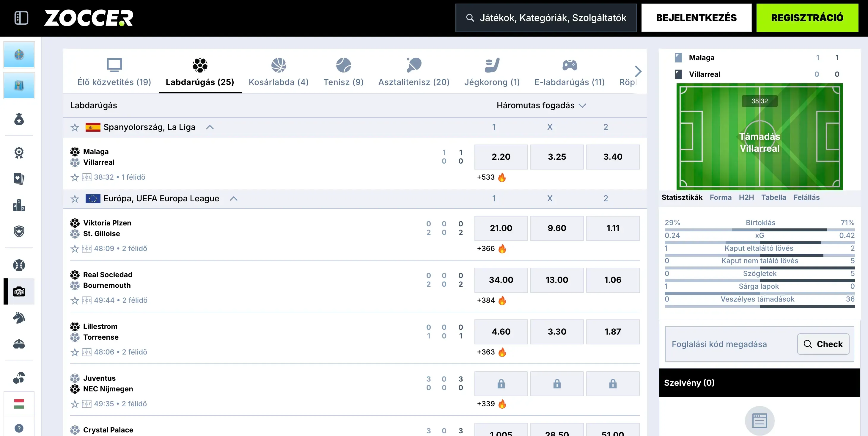Image resolution: width=868 pixels, height=436 pixels.
Task: Click the BEJELENTKEZÉS login button
Action: (x=696, y=18)
